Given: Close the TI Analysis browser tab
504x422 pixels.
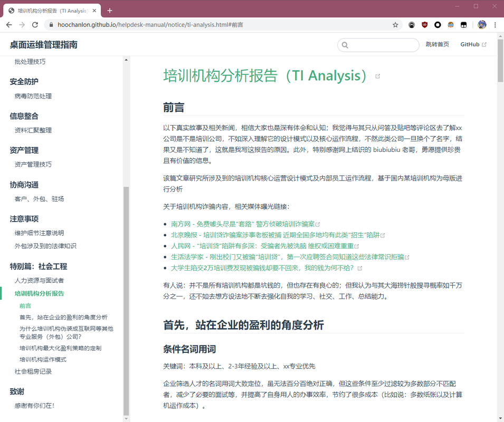Looking at the screenshot, I should (x=94, y=11).
